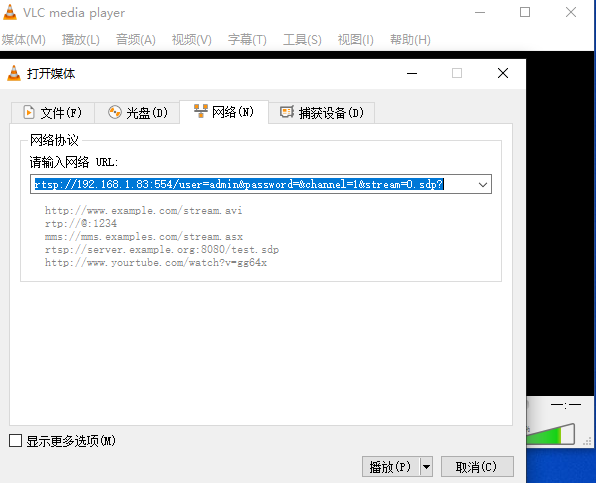Click the 播放(P) button

tap(391, 467)
